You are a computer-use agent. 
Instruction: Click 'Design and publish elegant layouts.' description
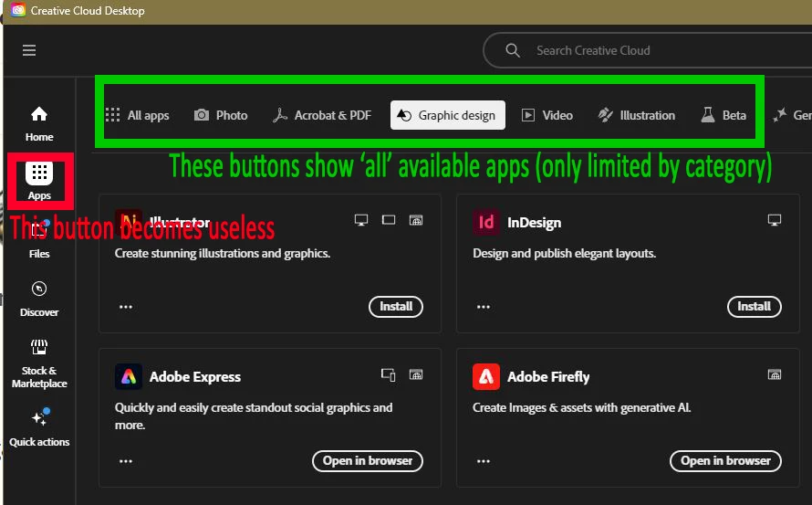[564, 254]
